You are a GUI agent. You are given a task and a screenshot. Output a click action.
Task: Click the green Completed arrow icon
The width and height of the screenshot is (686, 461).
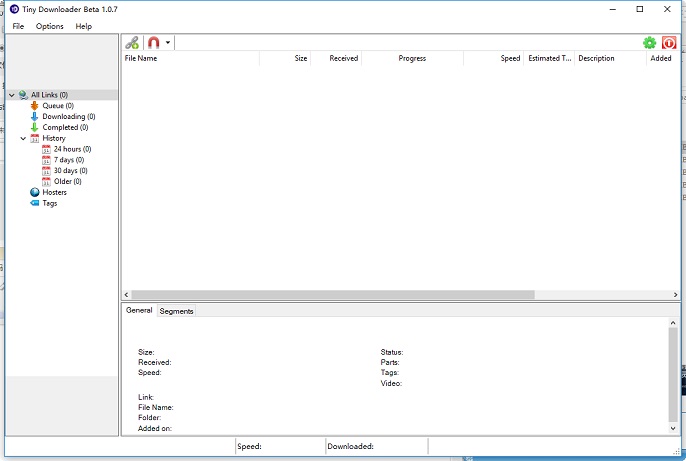(x=35, y=127)
